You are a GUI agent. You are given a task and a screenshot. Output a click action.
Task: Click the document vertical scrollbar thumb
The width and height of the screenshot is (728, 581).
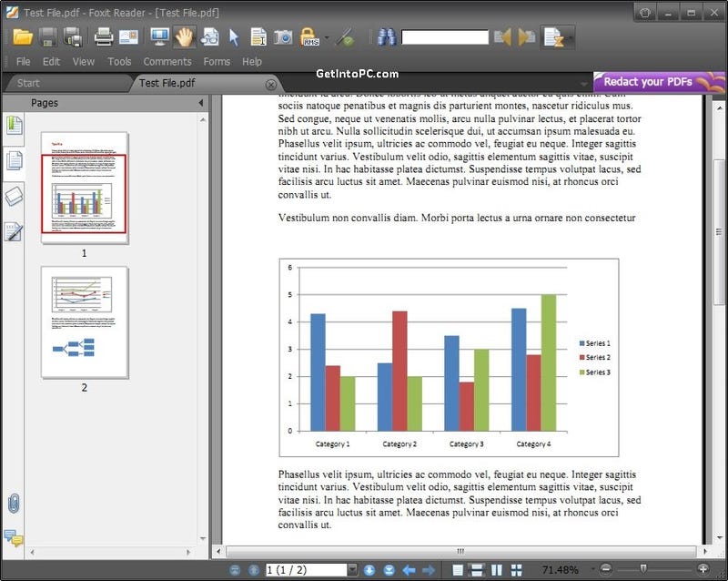[719, 232]
